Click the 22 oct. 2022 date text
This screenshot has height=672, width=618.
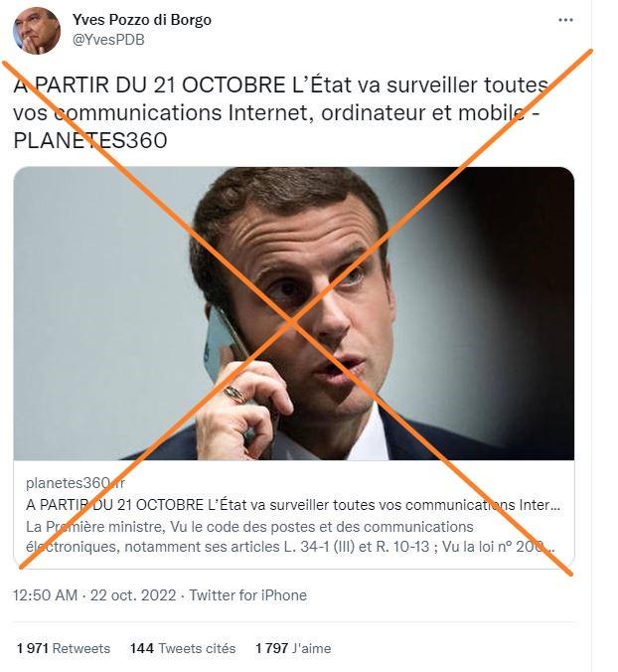[133, 595]
